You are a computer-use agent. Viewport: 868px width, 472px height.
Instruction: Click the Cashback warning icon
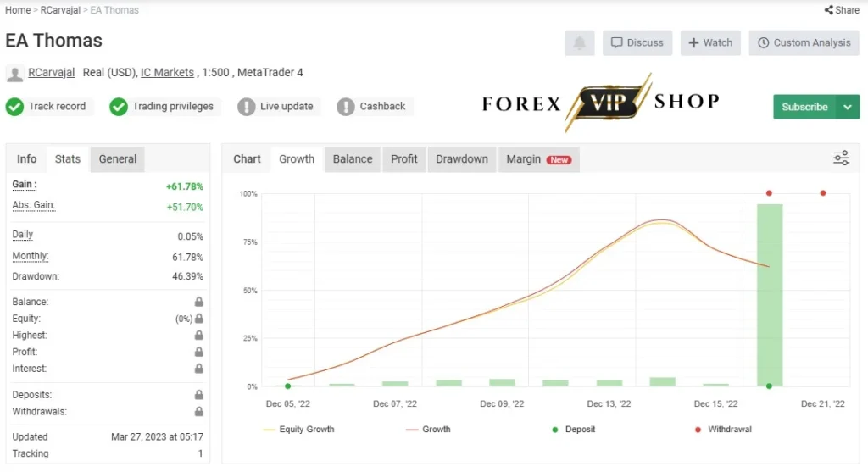tap(346, 106)
